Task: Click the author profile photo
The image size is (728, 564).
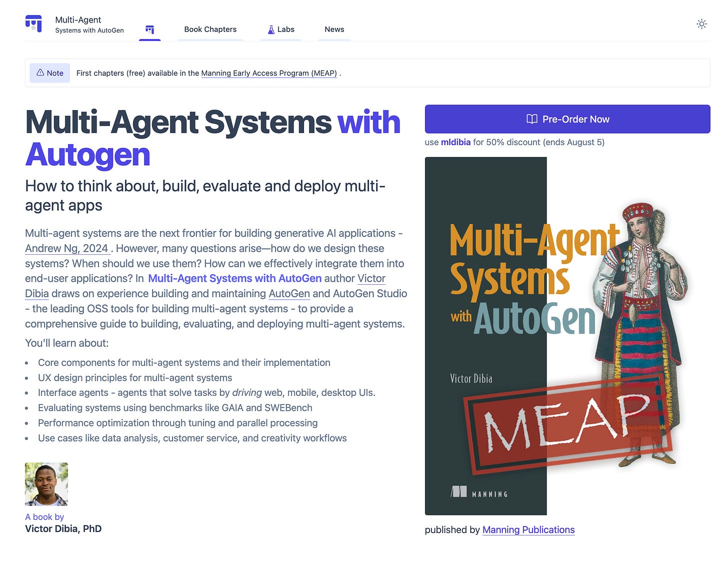Action: (x=46, y=484)
